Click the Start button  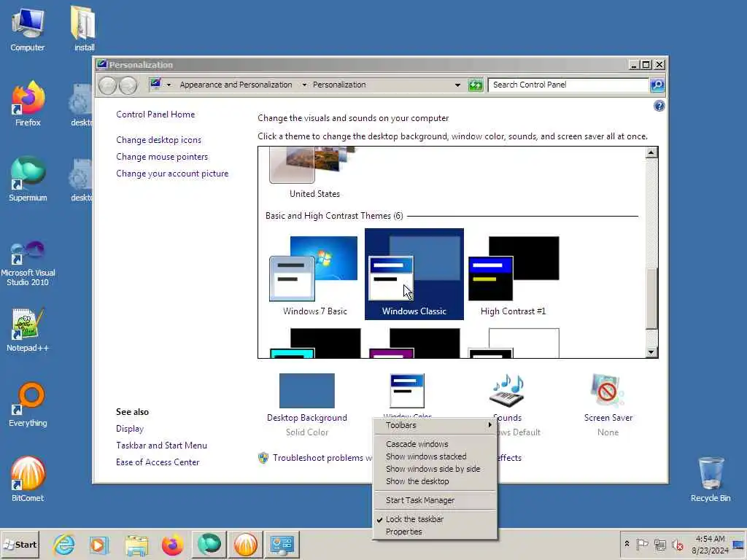point(20,545)
